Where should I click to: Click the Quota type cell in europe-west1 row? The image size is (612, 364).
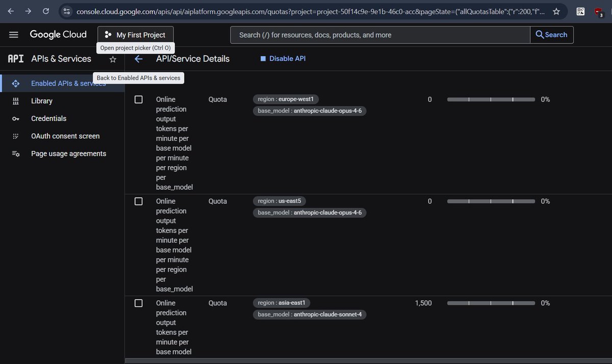[x=218, y=99]
